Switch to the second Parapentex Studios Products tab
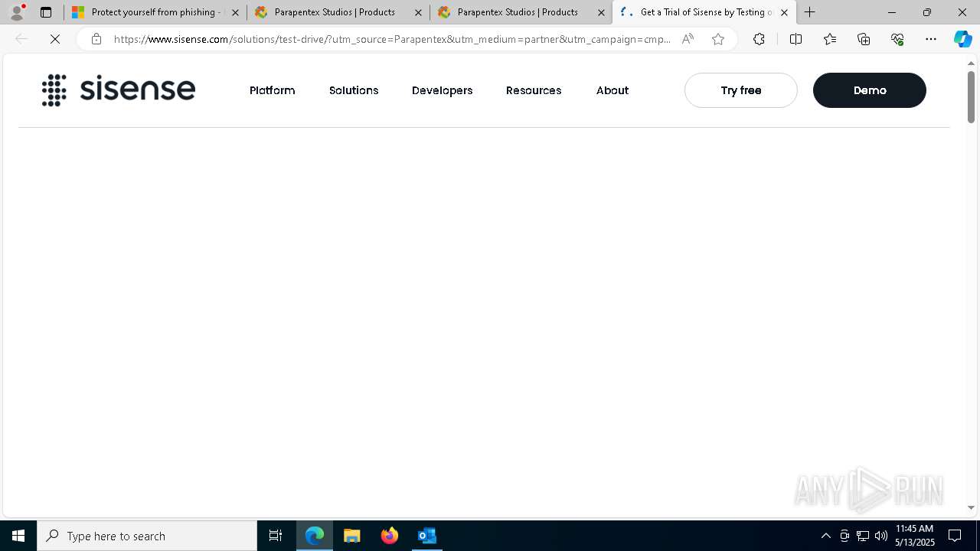This screenshot has width=980, height=551. 521,12
